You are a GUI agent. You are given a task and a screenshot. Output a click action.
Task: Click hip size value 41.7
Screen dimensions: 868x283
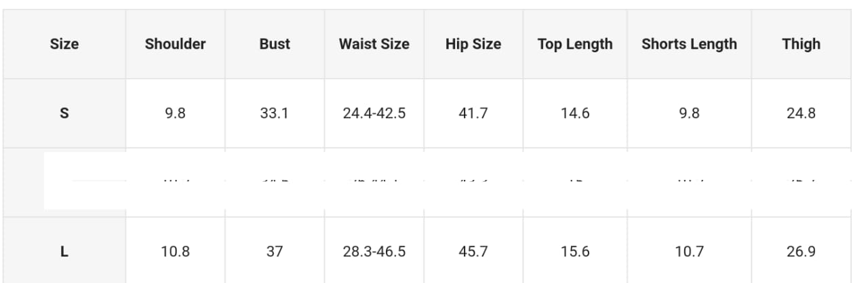[x=473, y=113]
